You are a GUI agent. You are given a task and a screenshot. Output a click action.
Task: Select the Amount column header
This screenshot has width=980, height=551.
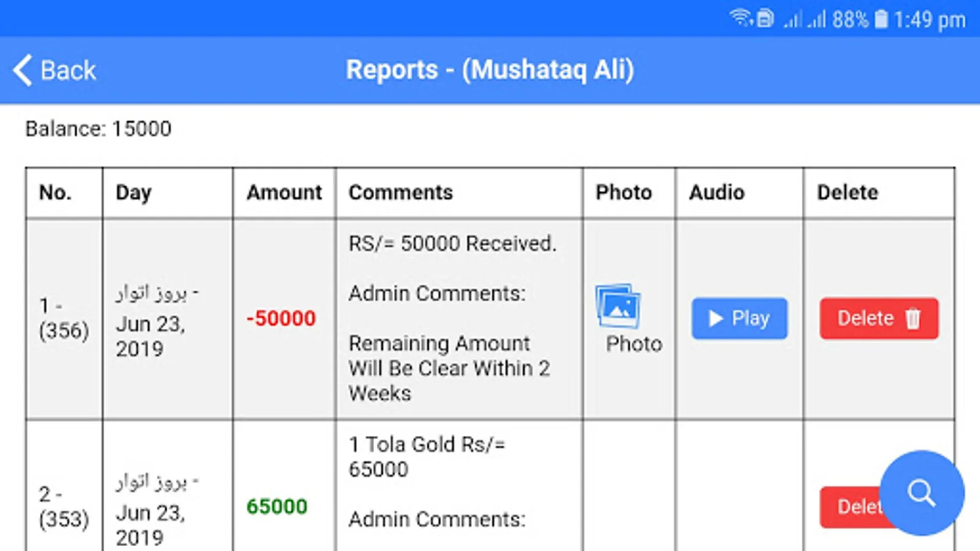click(284, 193)
